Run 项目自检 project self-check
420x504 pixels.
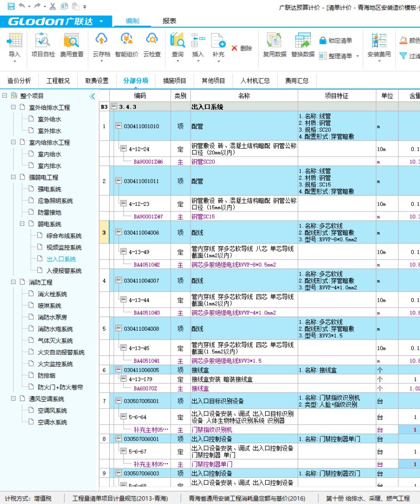(x=43, y=45)
